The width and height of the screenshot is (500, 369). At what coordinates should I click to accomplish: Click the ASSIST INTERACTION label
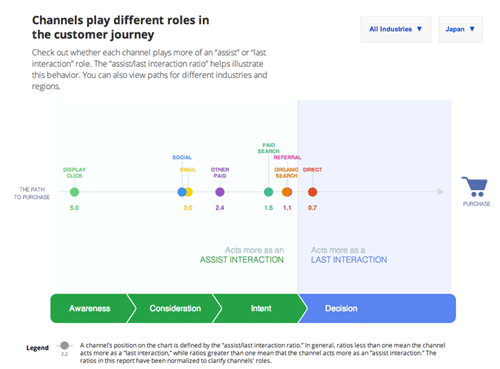pyautogui.click(x=242, y=260)
